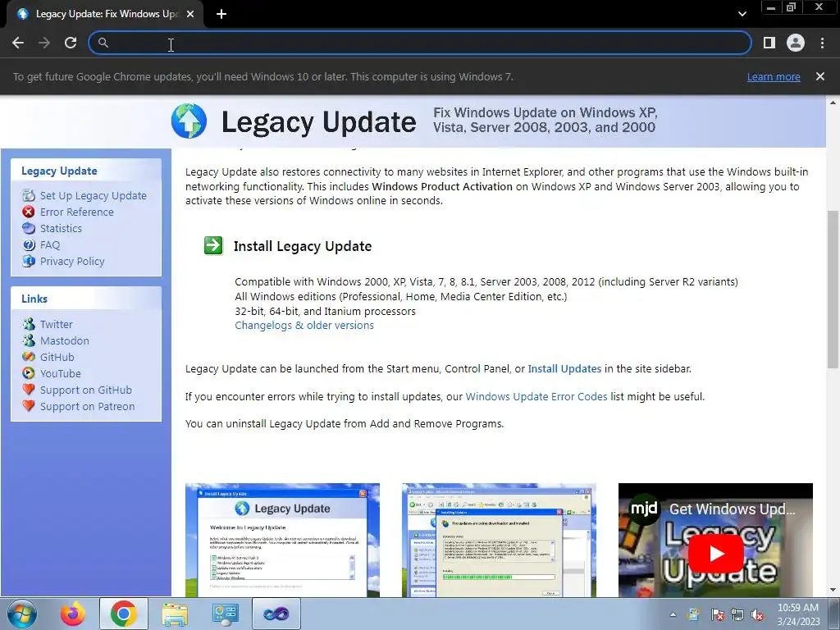
Task: Close the Legacy Update browser tab
Action: pyautogui.click(x=190, y=14)
